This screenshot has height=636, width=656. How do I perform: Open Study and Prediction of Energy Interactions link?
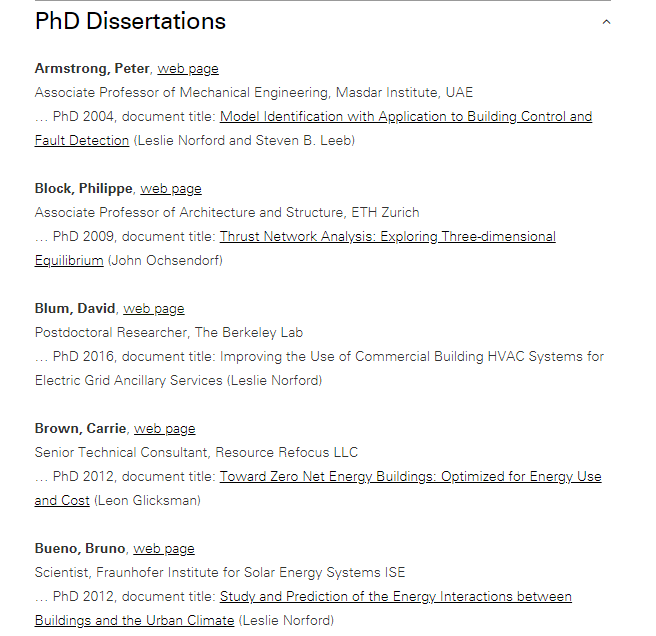pyautogui.click(x=395, y=596)
